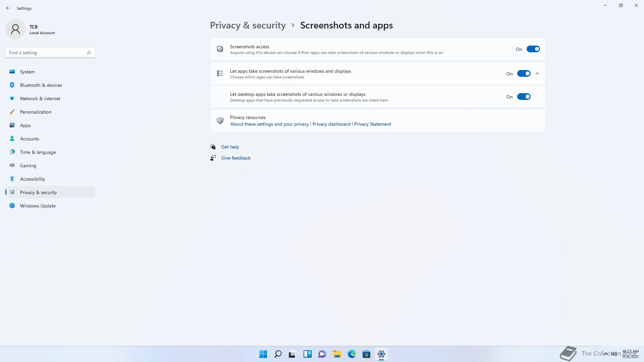
Task: Disable desktop apps screenshots toggle
Action: [524, 97]
